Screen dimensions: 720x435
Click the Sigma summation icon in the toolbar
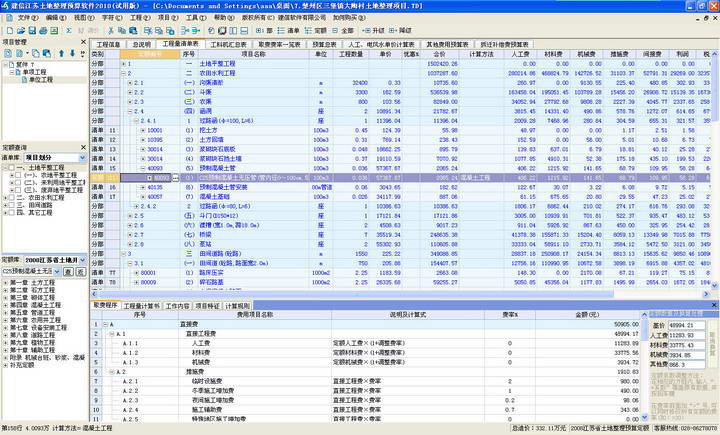[x=69, y=31]
